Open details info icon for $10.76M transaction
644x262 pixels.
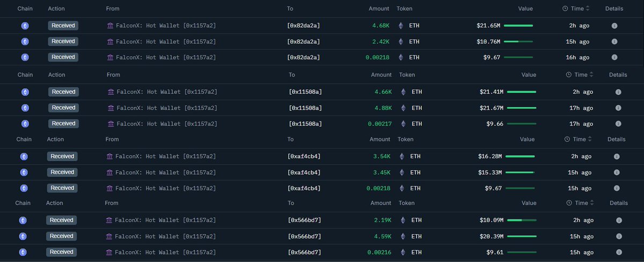click(x=614, y=41)
